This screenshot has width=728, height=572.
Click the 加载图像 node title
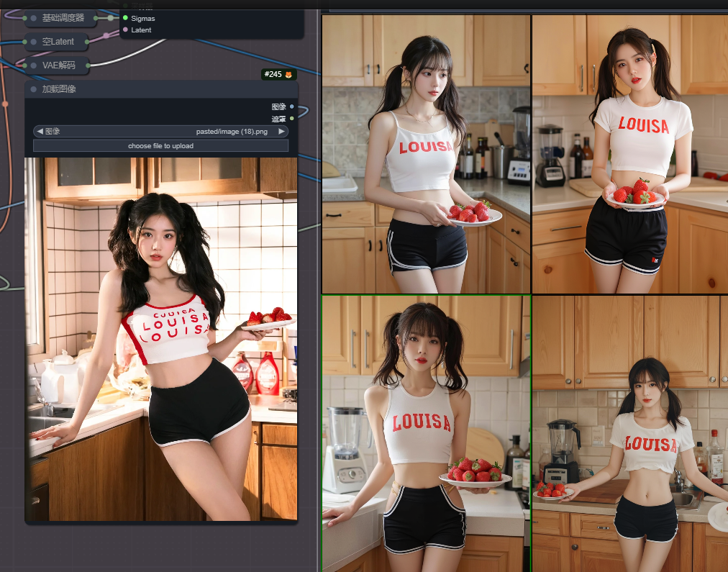pyautogui.click(x=59, y=89)
